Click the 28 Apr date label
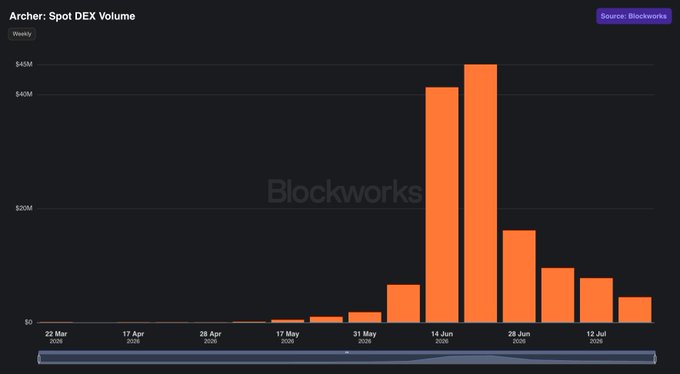The image size is (680, 374). [x=210, y=337]
